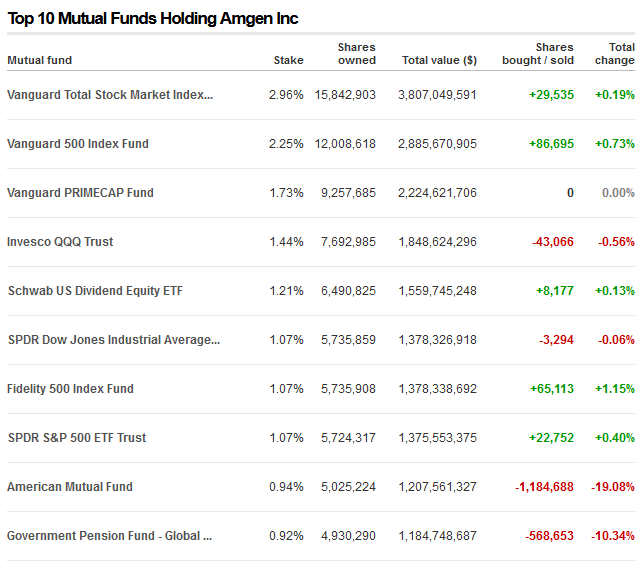Select the +65,113 shares bought value
This screenshot has width=644, height=572.
[552, 389]
